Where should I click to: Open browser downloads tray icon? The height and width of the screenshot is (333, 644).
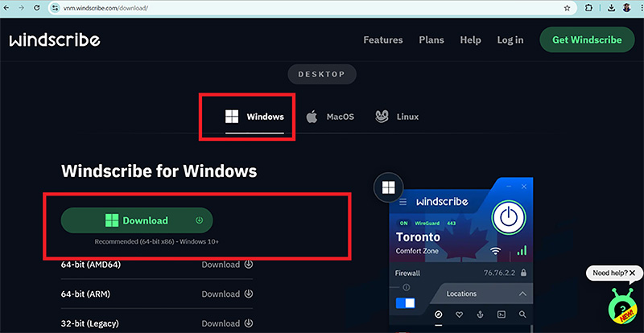[611, 8]
